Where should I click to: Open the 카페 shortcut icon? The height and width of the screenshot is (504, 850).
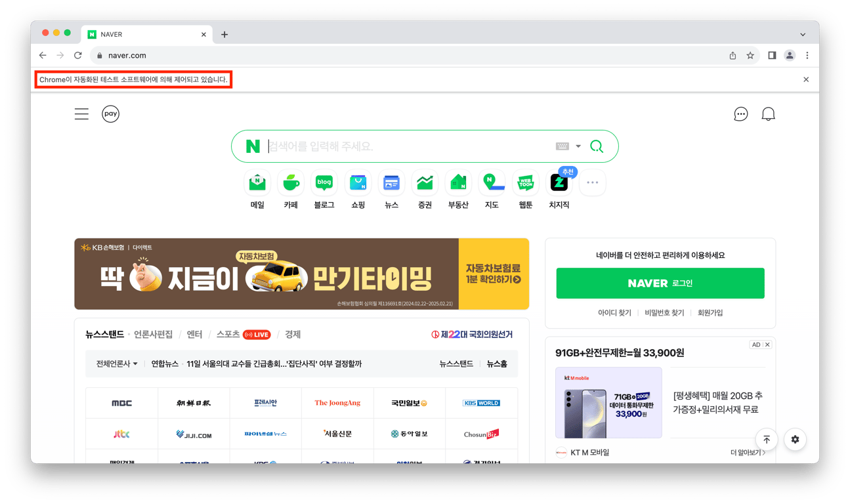[x=291, y=183]
